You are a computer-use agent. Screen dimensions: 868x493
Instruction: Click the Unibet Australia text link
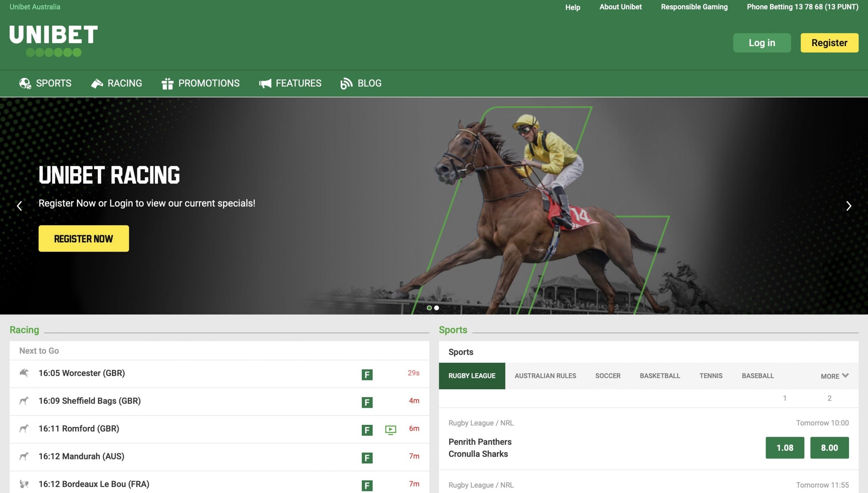tap(35, 7)
